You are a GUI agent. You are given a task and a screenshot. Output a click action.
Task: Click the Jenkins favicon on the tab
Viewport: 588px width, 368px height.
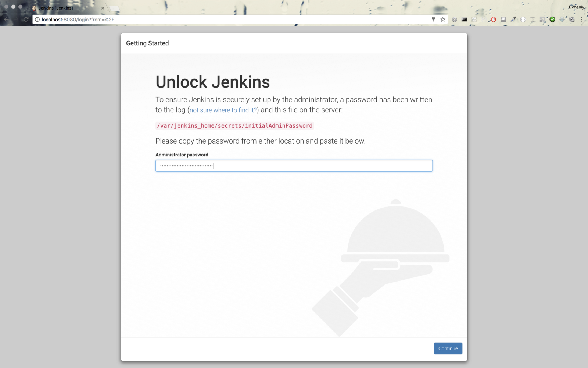[34, 8]
